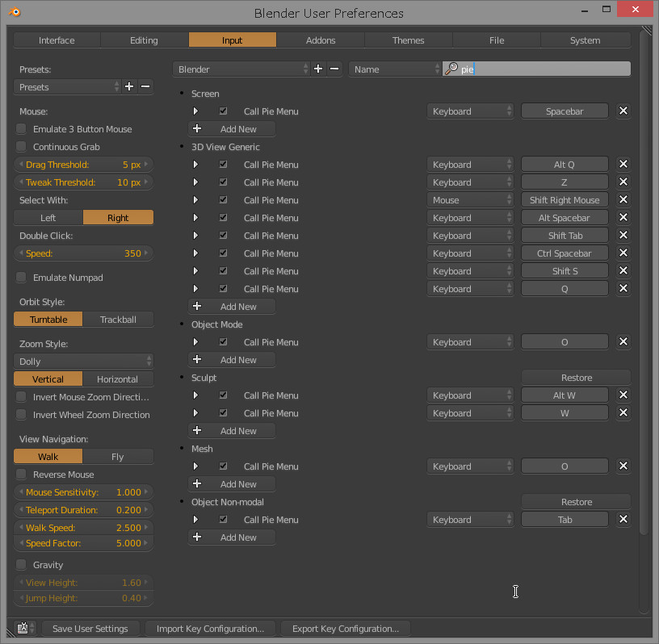Expand the Alt Q Call Pie Menu entry
The image size is (659, 644).
[195, 165]
